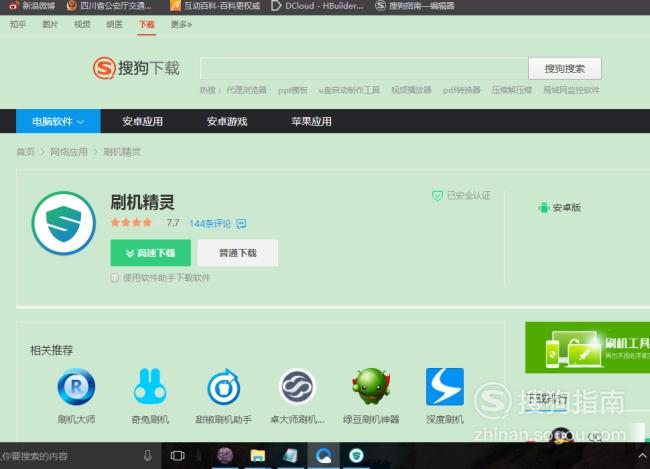Open the comments bubble icon next to 144条评论
This screenshot has width=650, height=469.
tap(241, 224)
